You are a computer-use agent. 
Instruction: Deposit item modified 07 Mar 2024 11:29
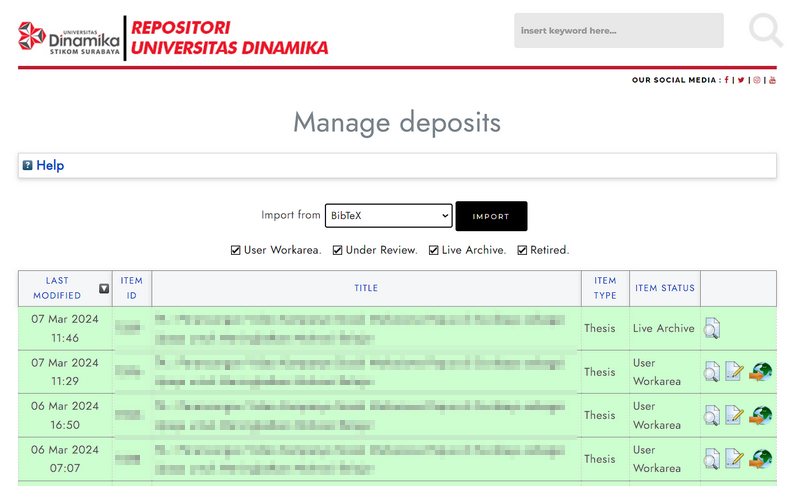pyautogui.click(x=760, y=372)
